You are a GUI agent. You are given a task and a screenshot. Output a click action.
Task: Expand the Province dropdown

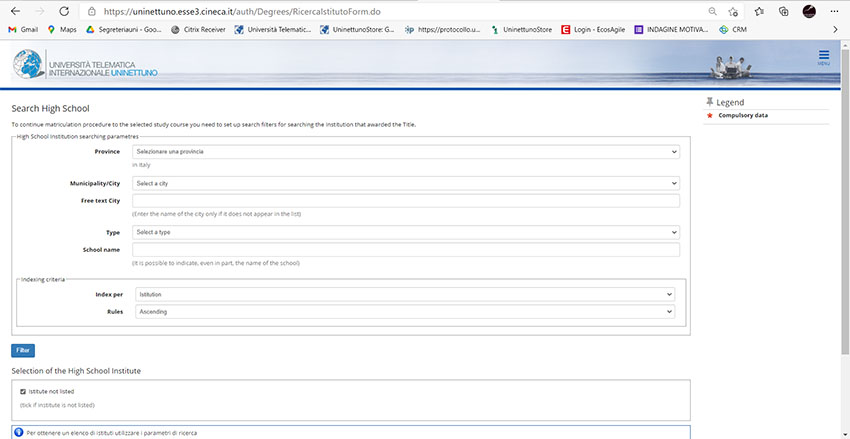point(405,152)
